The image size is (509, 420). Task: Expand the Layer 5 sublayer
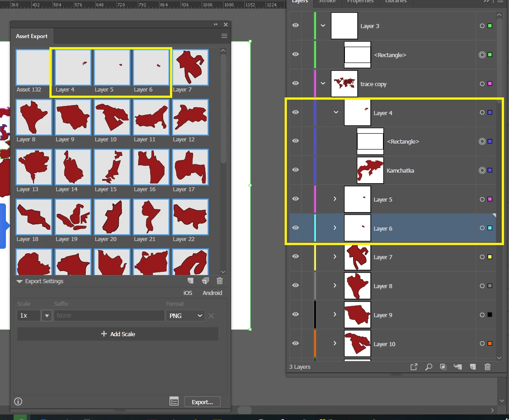335,198
